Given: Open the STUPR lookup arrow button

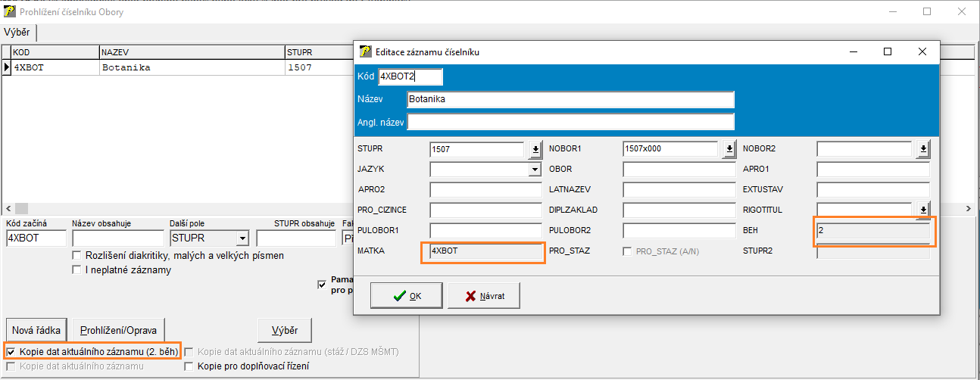Looking at the screenshot, I should point(534,149).
